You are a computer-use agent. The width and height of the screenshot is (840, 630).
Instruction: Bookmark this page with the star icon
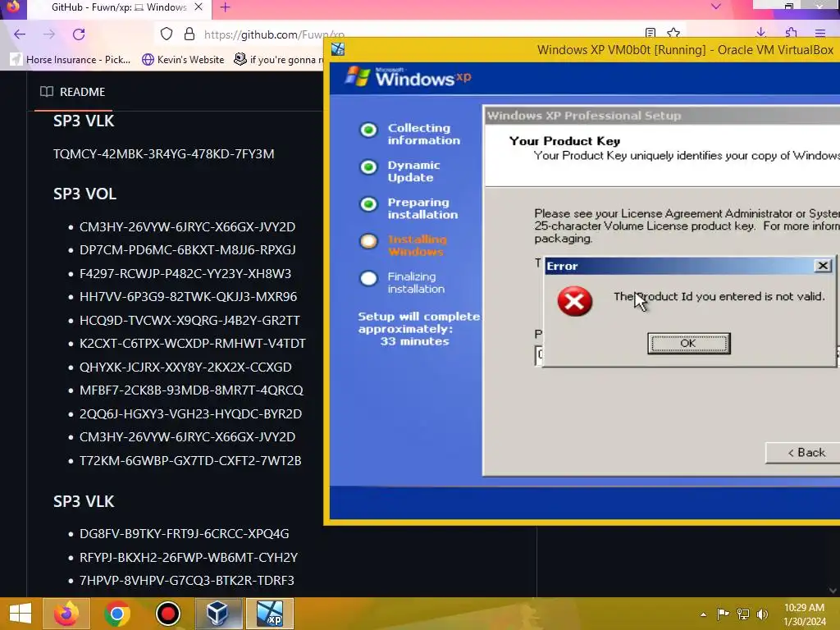tap(673, 33)
